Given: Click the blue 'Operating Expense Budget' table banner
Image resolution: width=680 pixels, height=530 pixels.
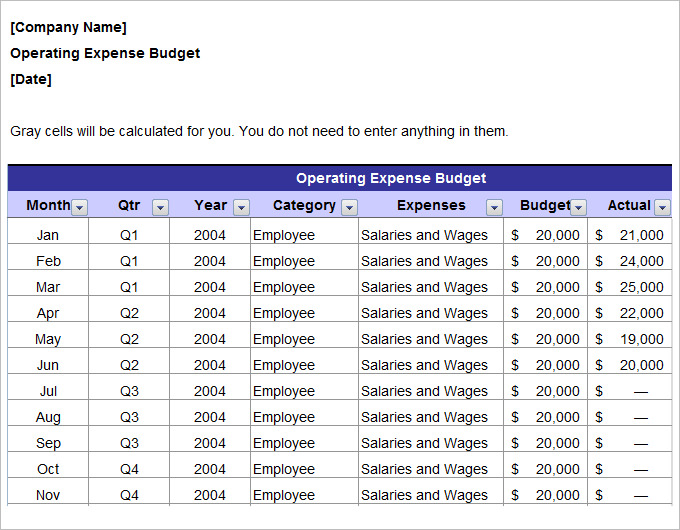Looking at the screenshot, I should pos(340,178).
